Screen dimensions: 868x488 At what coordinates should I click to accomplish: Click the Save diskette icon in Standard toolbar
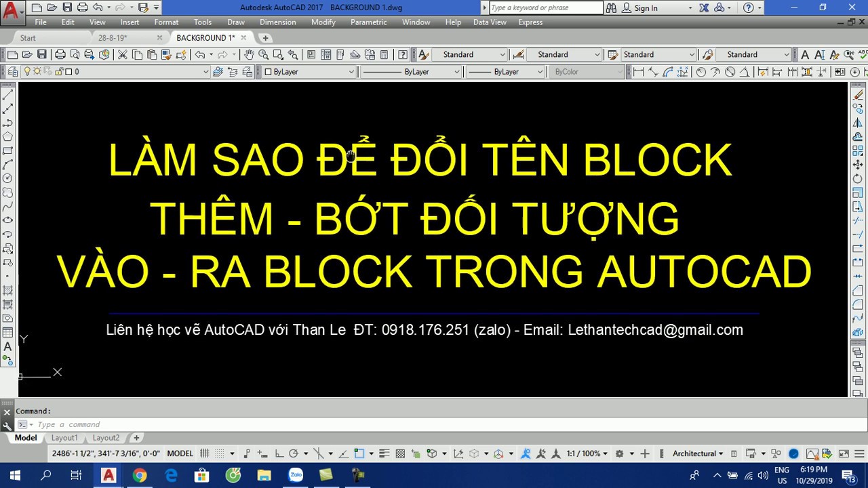(42, 54)
